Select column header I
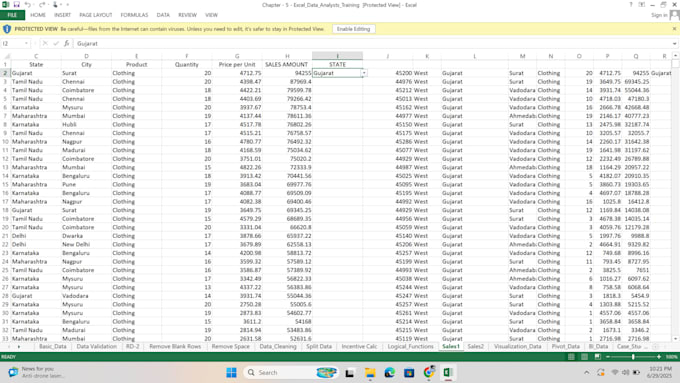Image resolution: width=680 pixels, height=383 pixels. (337, 56)
